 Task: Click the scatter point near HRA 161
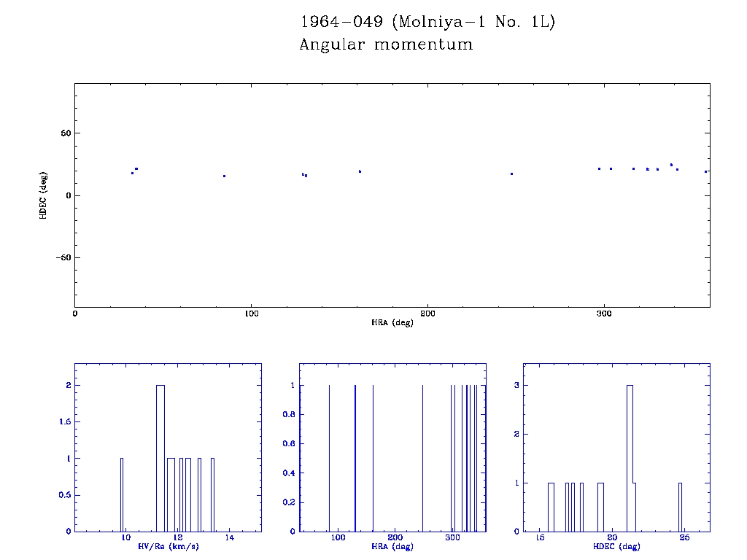(x=360, y=171)
